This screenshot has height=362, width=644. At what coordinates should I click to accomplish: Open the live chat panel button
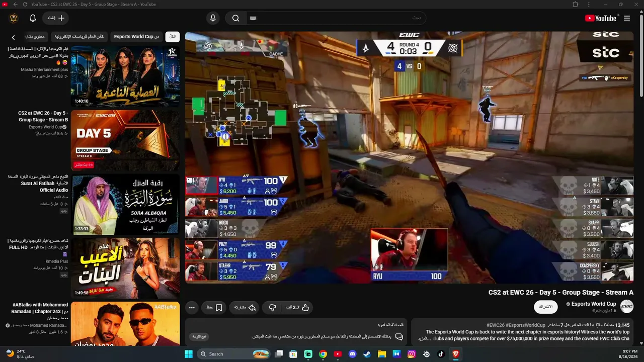(200, 336)
